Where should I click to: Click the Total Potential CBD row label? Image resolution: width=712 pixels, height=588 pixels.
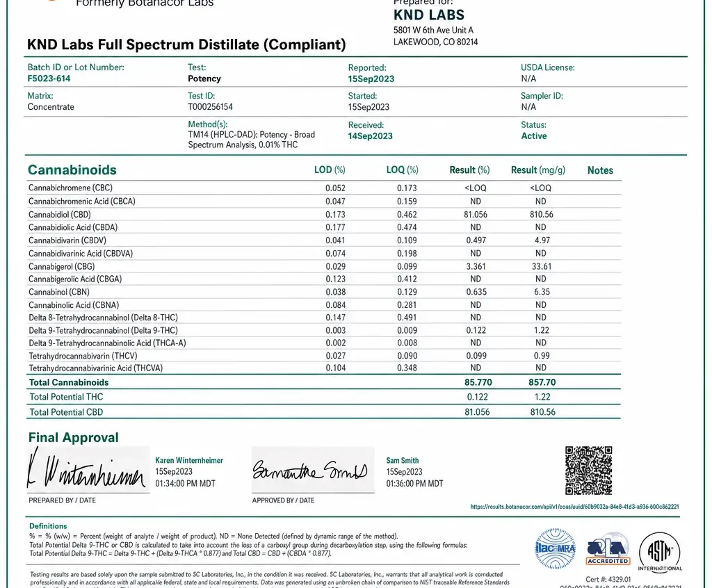[66, 412]
